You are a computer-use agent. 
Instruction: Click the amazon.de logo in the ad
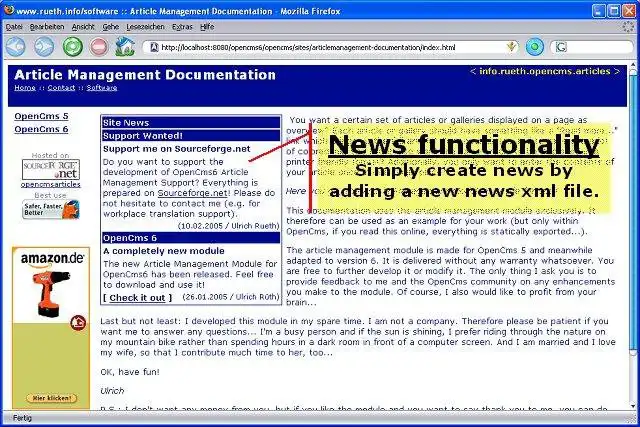[x=52, y=258]
